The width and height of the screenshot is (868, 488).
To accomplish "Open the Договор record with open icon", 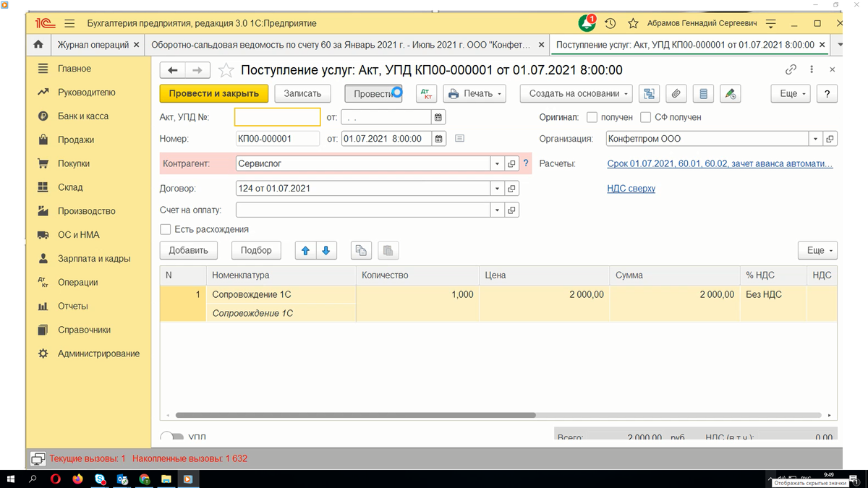I will click(x=511, y=189).
